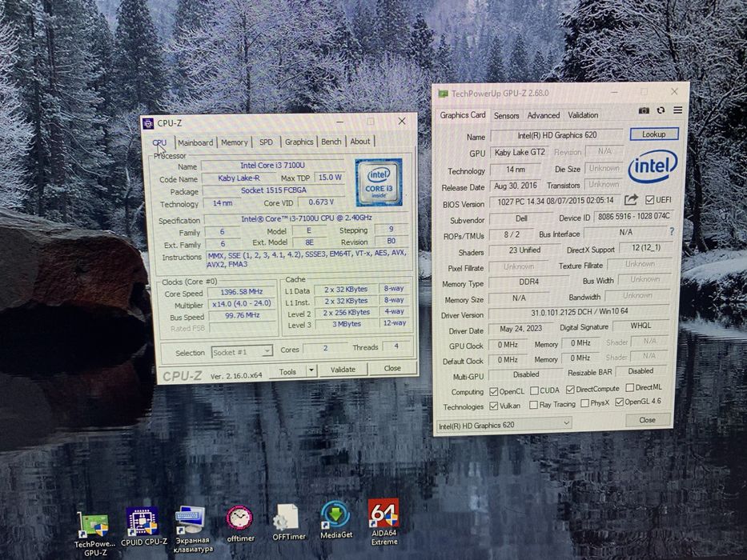The height and width of the screenshot is (560, 747).
Task: Click the Validate button in CPU-Z
Action: click(x=343, y=369)
